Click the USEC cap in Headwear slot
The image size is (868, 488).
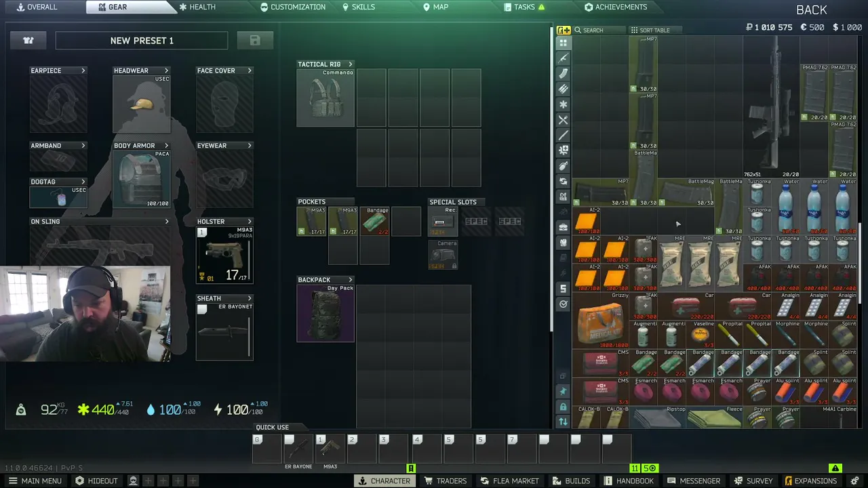pos(142,104)
